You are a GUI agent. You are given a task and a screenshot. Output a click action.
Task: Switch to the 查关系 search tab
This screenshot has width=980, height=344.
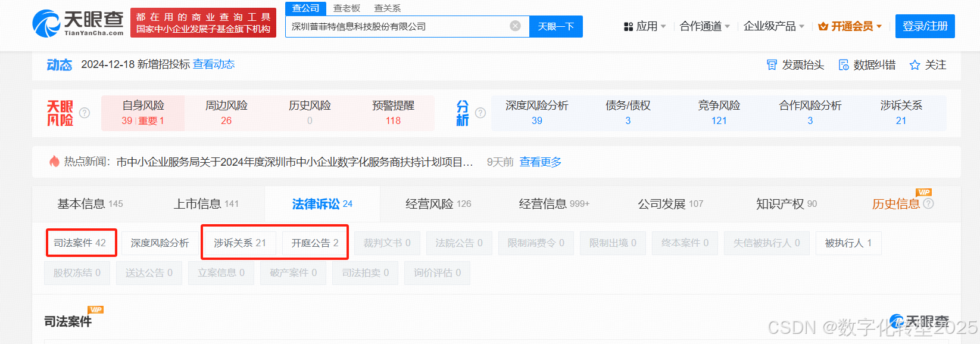click(387, 8)
